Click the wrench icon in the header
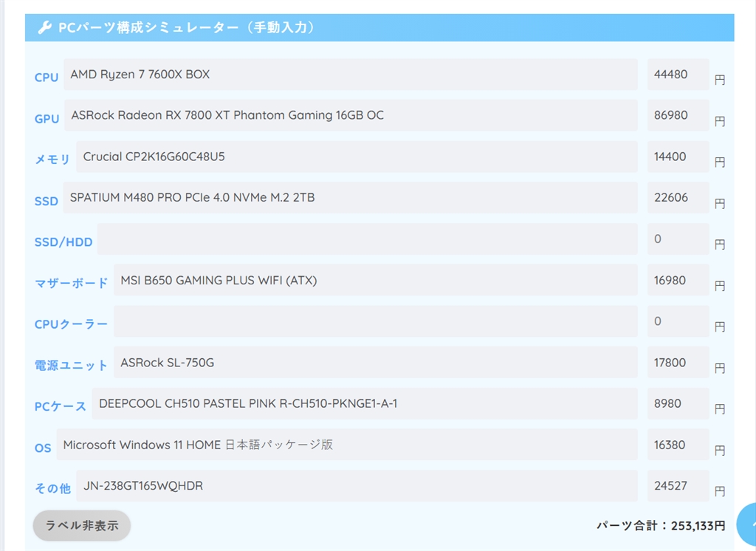Image resolution: width=756 pixels, height=551 pixels. click(44, 27)
